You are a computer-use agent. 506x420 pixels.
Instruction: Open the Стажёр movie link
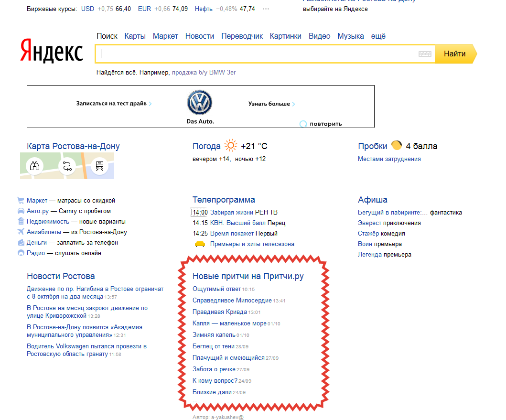tap(369, 233)
